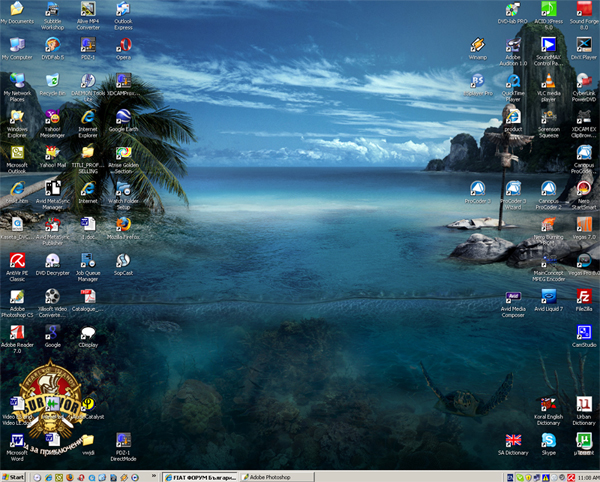The width and height of the screenshot is (600, 482).
Task: Click the Skype desktop icon
Action: tap(548, 440)
